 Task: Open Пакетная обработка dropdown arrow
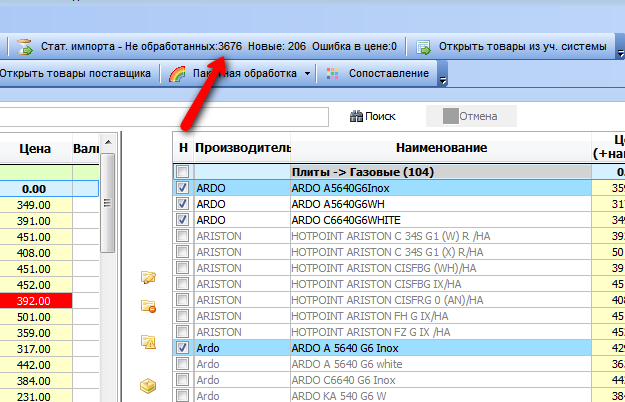(307, 74)
